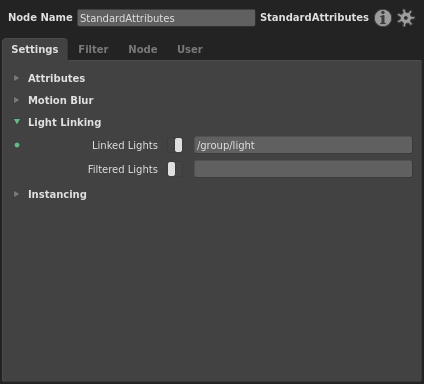Switch to the Filter tab
The height and width of the screenshot is (384, 424).
93,49
